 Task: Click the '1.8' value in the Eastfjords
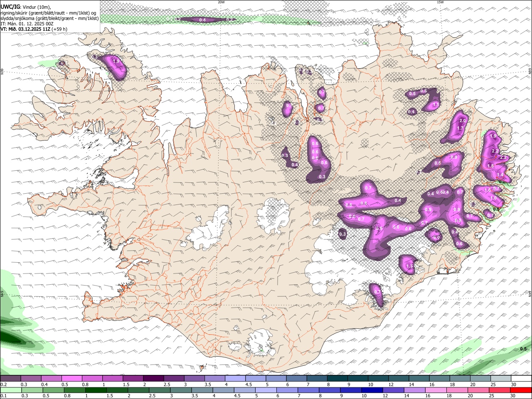point(490,166)
